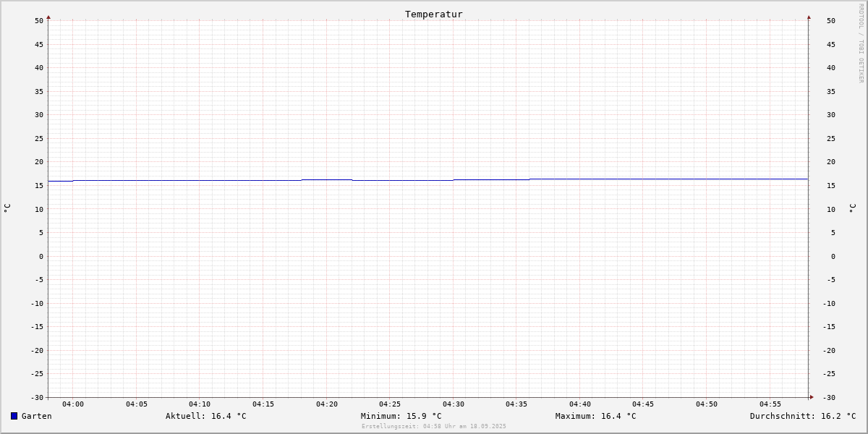Click the left °C axis unit label

tap(7, 208)
